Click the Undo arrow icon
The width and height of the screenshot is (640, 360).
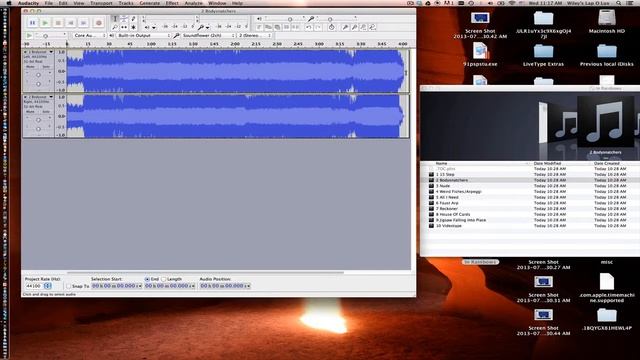[x=309, y=27]
